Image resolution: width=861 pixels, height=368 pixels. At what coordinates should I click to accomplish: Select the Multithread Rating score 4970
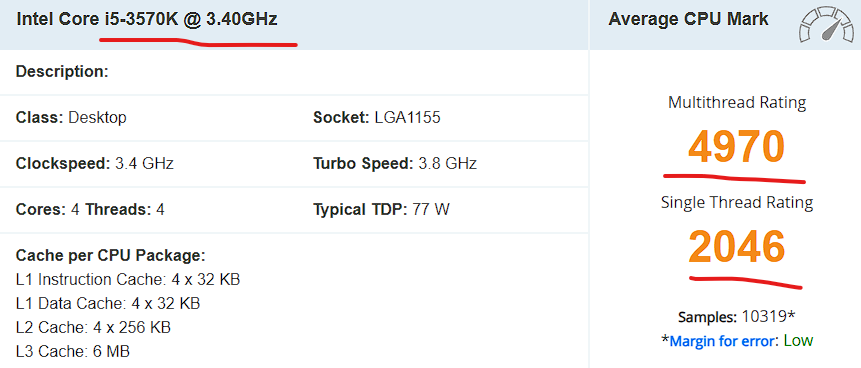[x=737, y=147]
